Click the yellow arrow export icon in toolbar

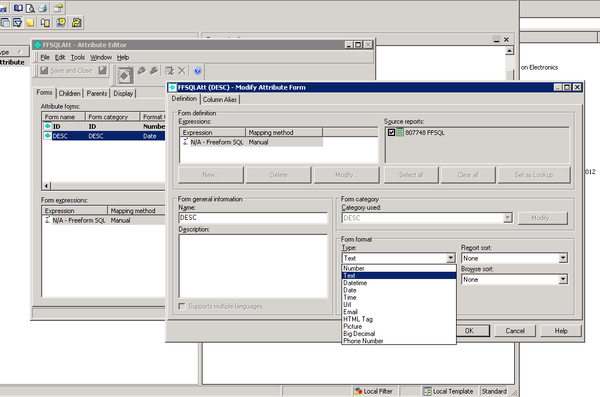(x=77, y=23)
